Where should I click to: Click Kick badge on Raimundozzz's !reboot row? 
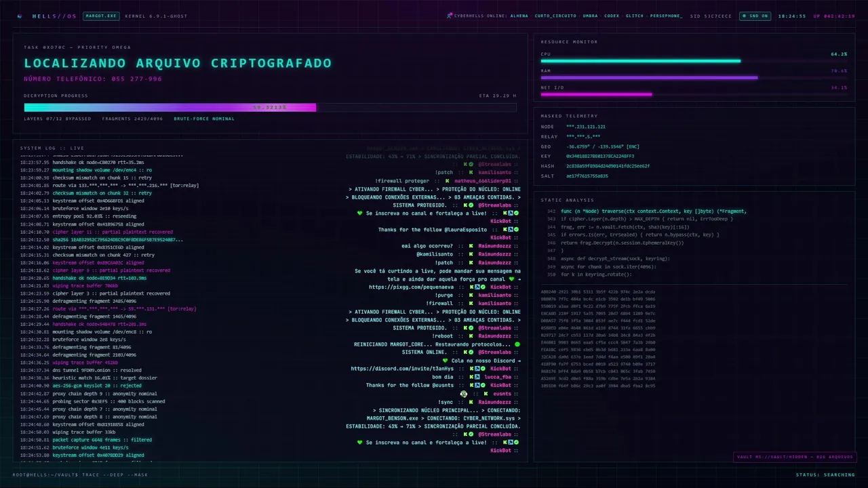coord(471,336)
